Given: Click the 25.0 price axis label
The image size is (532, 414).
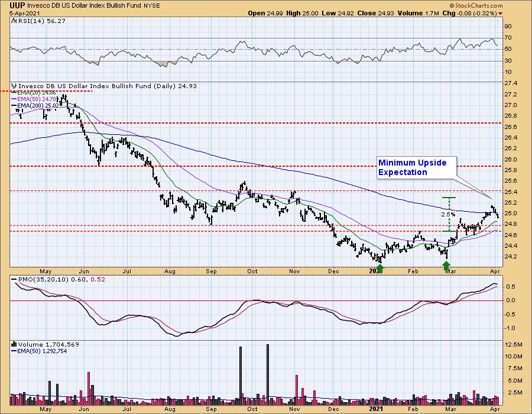Looking at the screenshot, I should (x=510, y=214).
